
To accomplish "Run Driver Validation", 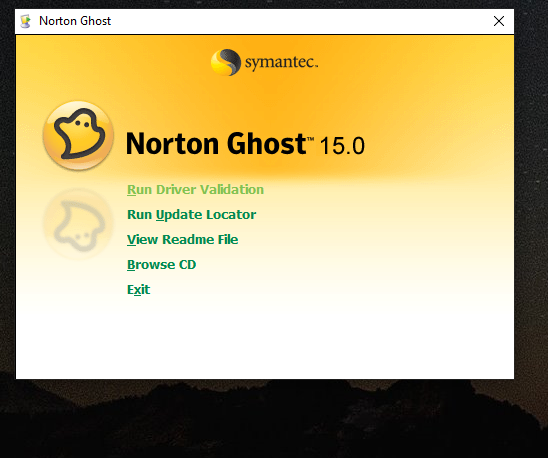I will 195,189.
